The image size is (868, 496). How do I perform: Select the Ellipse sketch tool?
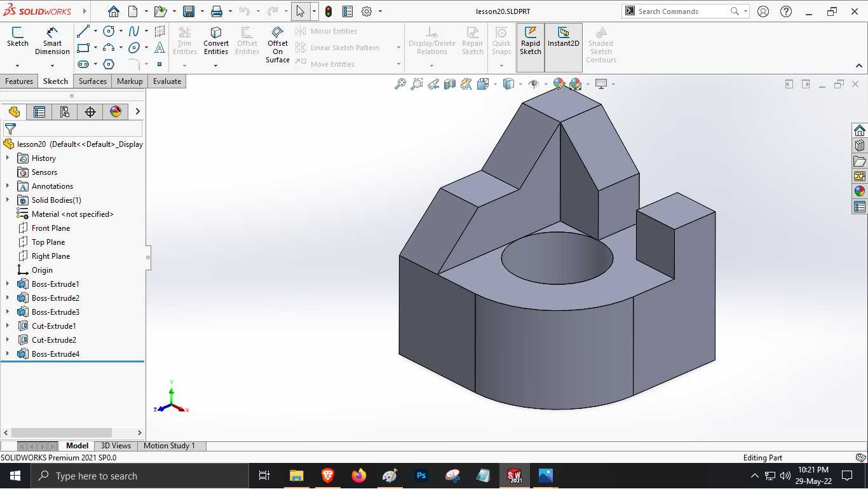(134, 48)
